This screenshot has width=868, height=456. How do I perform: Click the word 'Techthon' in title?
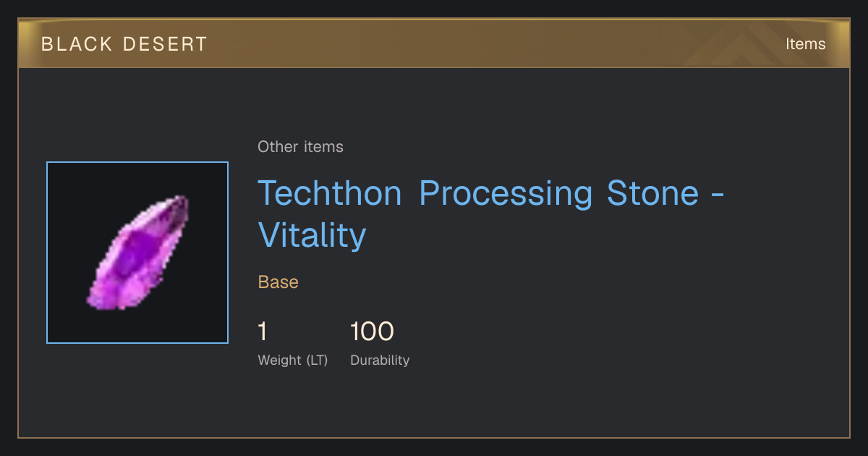click(x=330, y=193)
